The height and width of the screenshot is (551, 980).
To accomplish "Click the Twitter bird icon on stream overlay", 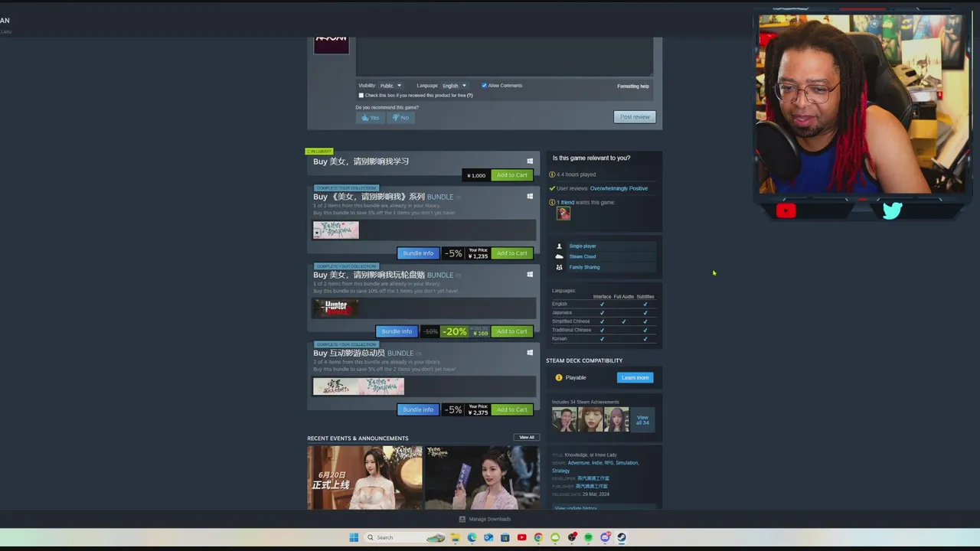I will [x=892, y=210].
